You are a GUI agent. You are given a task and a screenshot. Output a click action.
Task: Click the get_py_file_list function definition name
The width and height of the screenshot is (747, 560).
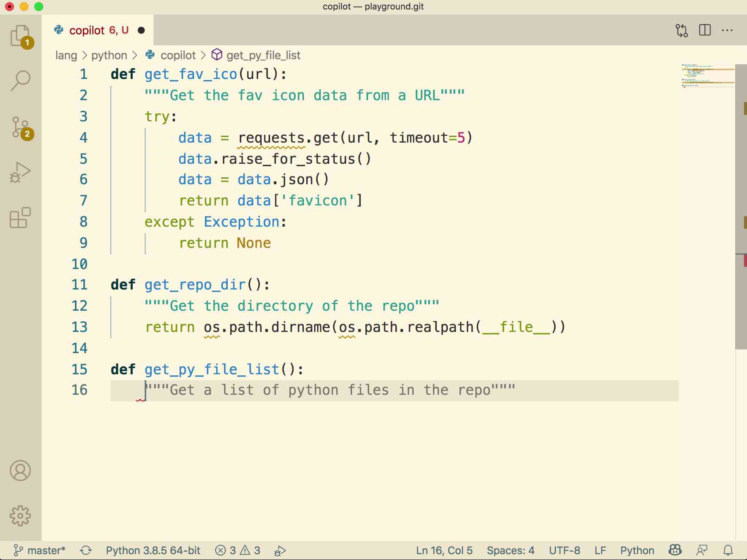tap(212, 369)
